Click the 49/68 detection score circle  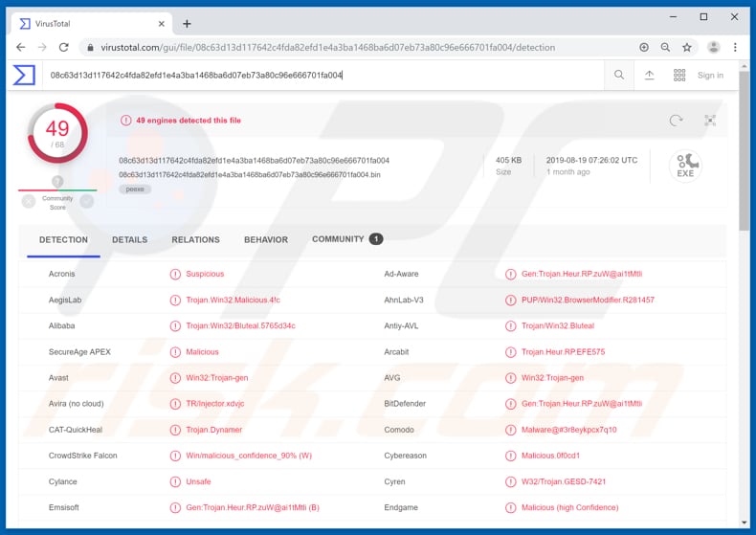pyautogui.click(x=57, y=132)
